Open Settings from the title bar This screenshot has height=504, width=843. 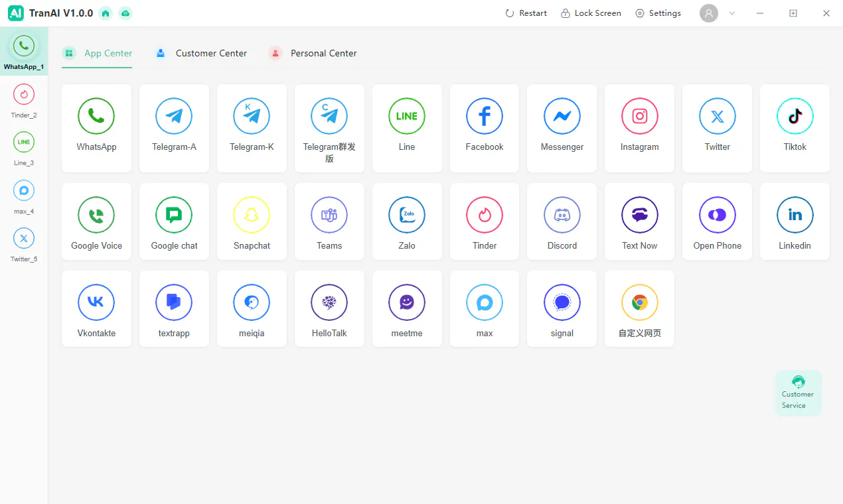click(658, 13)
